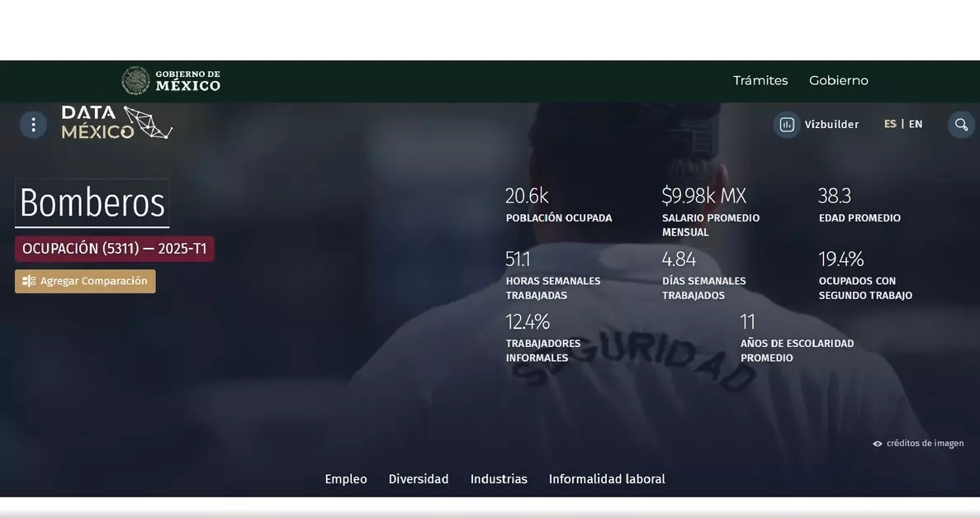Click the SALARIO PROMEDIO MENSUAL label
Image resolution: width=980 pixels, height=518 pixels.
pyautogui.click(x=711, y=226)
